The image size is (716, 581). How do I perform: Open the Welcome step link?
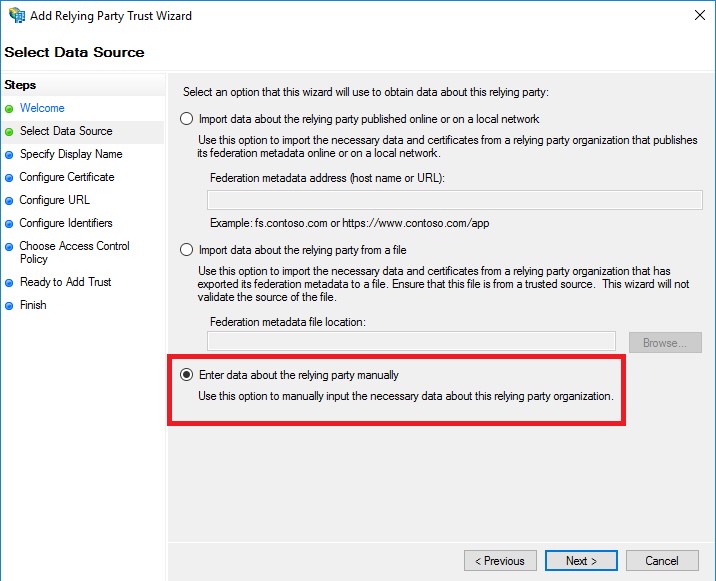42,108
